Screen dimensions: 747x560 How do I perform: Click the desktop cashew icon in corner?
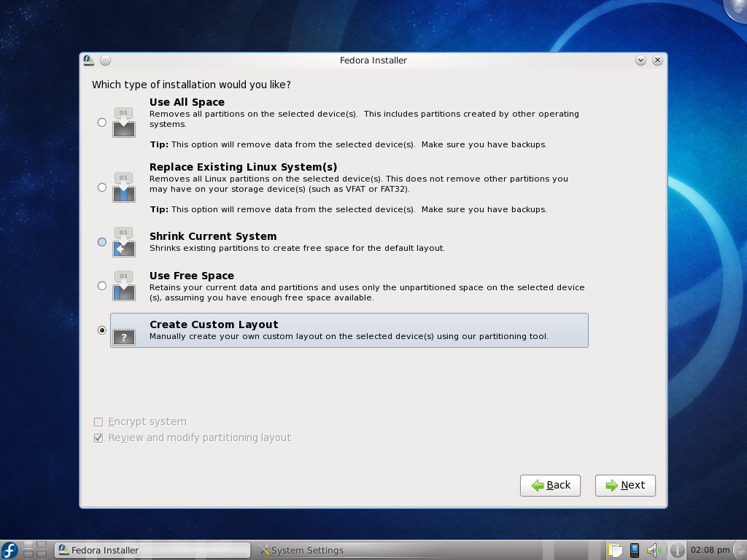pos(737,9)
